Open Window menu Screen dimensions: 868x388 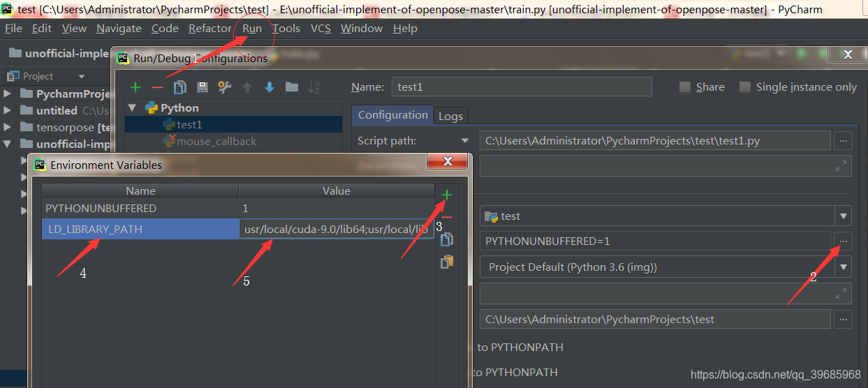tap(362, 29)
